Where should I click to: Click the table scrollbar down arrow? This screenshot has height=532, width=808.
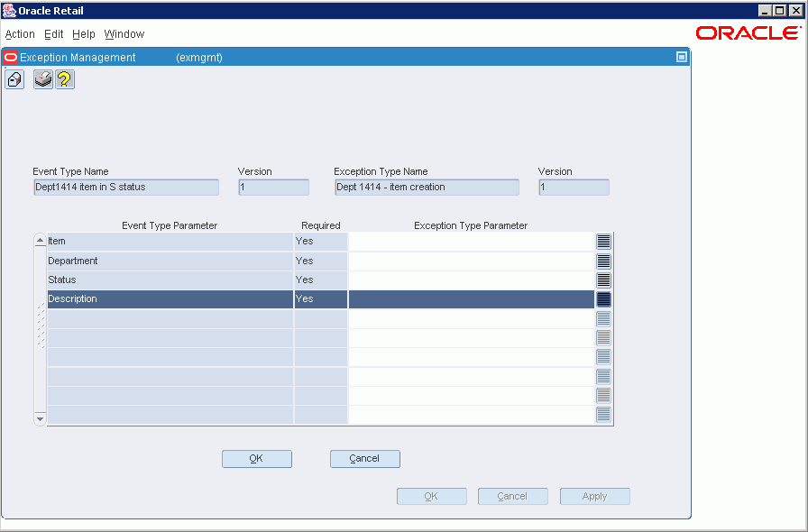point(41,418)
